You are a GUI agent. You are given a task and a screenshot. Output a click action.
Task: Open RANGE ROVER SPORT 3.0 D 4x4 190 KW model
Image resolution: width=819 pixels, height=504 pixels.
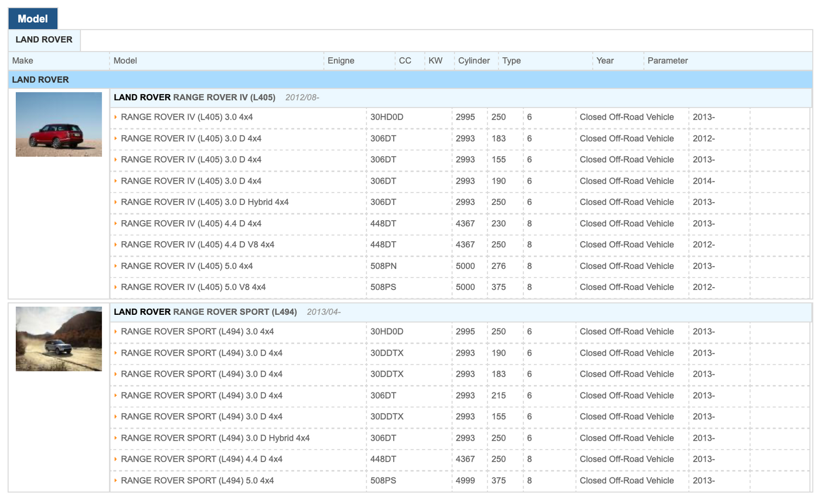[201, 353]
